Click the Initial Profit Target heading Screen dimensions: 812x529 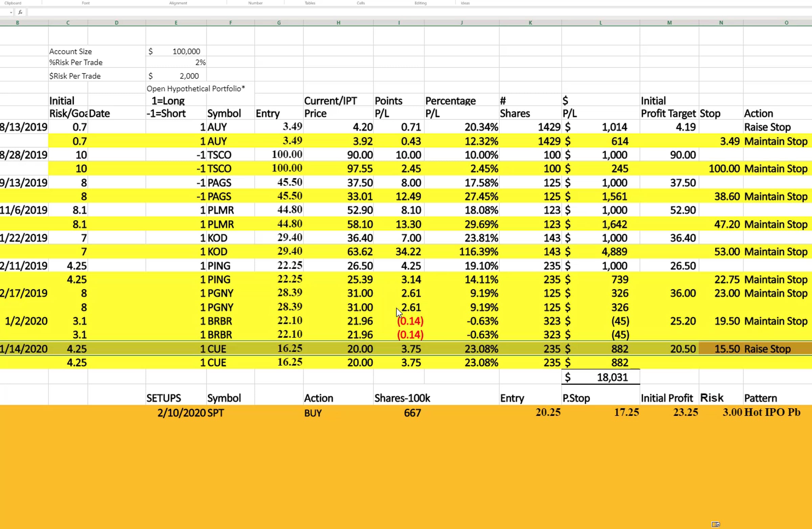[668, 107]
